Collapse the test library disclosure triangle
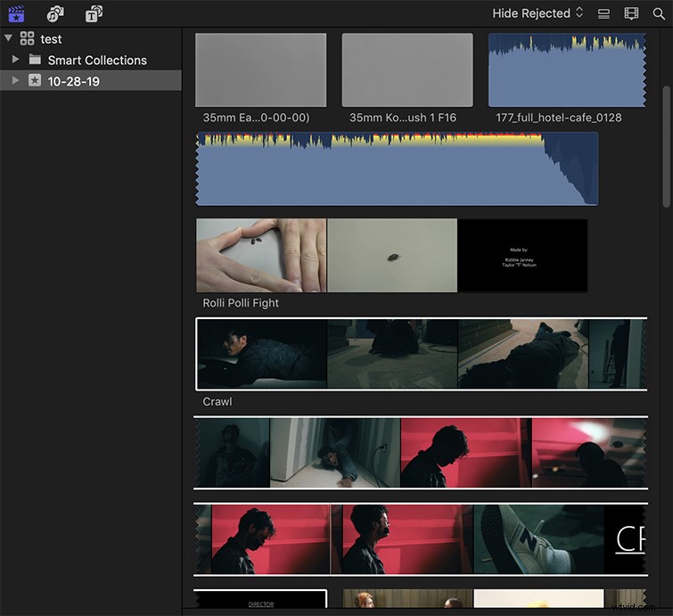 click(8, 37)
